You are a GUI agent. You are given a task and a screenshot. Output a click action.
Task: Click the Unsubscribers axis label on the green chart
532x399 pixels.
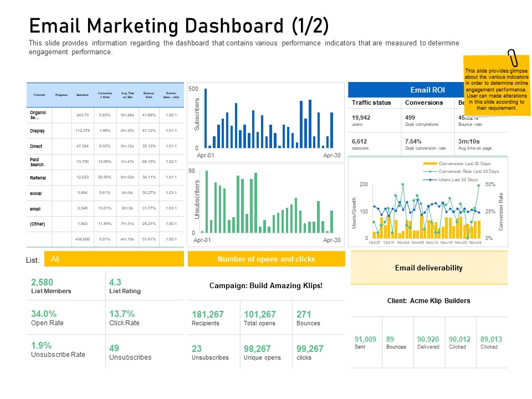pyautogui.click(x=197, y=199)
